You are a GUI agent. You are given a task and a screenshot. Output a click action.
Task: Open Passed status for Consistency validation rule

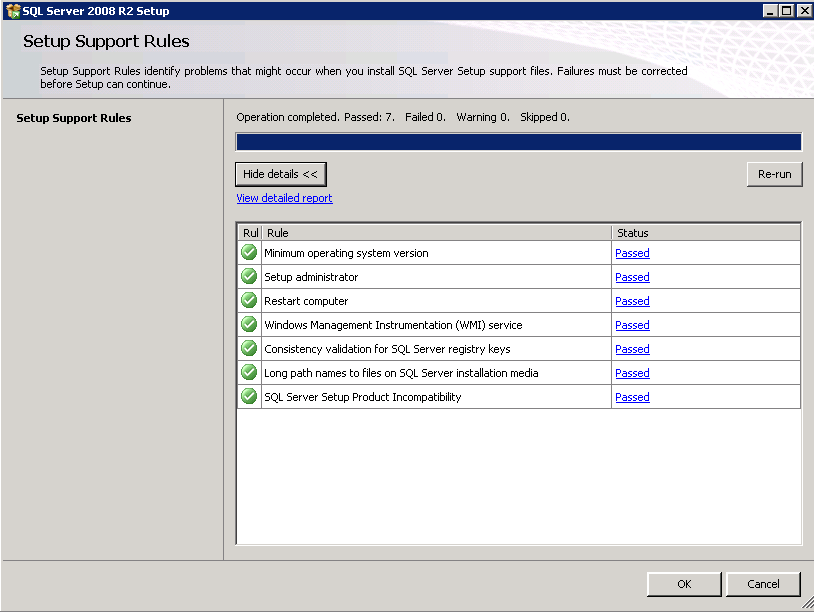[x=632, y=349]
